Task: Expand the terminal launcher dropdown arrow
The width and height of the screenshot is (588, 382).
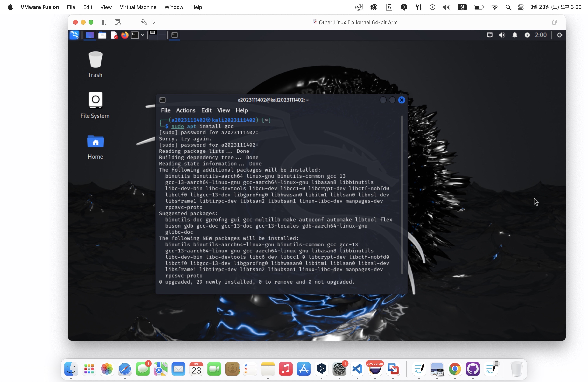Action: [143, 35]
